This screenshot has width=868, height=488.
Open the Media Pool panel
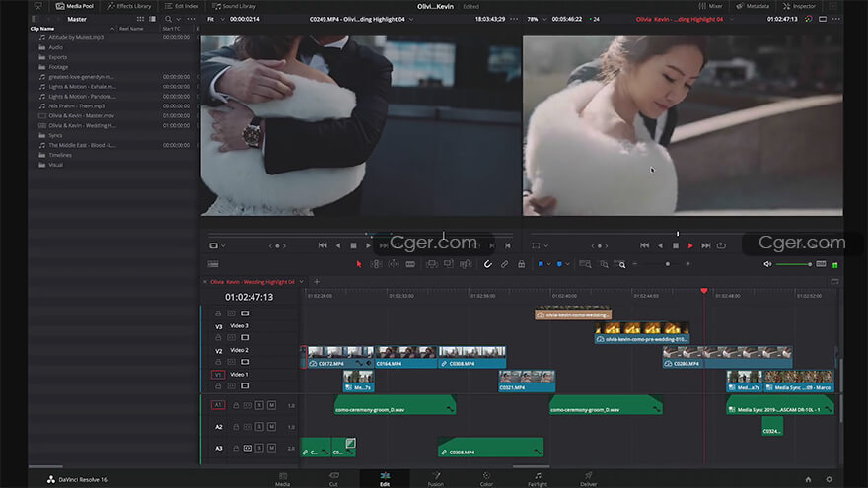(75, 6)
